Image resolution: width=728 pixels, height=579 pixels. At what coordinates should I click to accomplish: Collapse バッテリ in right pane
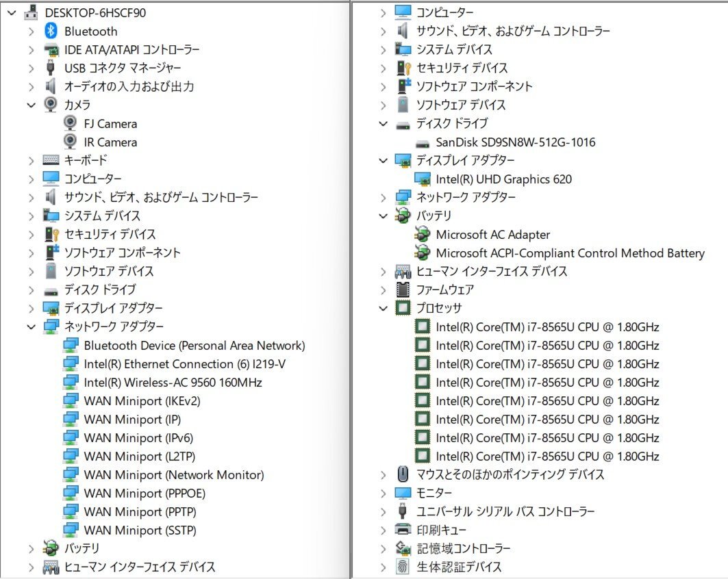point(383,216)
